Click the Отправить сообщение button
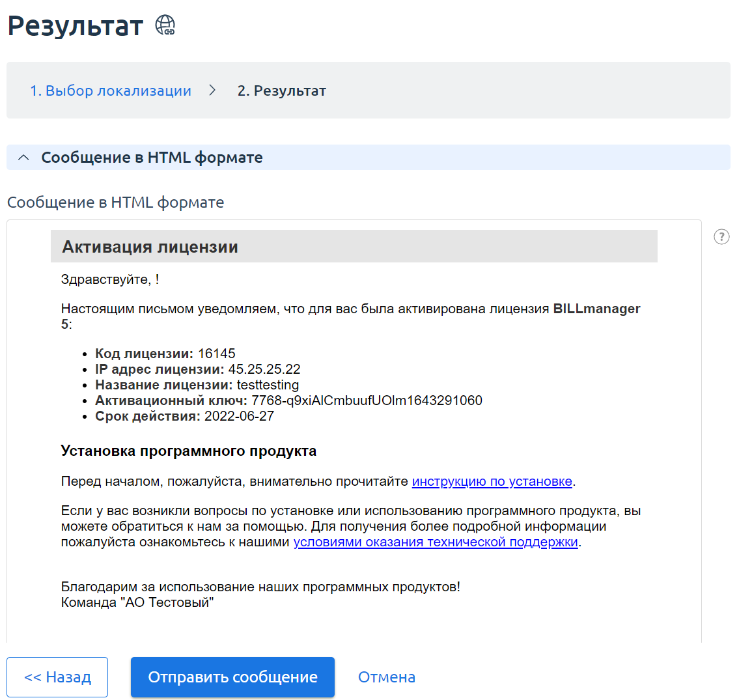The width and height of the screenshot is (739, 700). point(232,677)
